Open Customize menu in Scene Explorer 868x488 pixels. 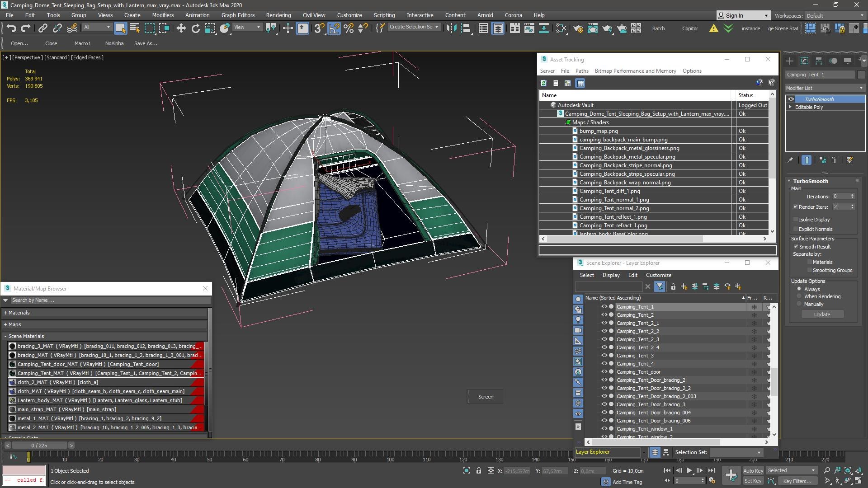[x=658, y=275]
